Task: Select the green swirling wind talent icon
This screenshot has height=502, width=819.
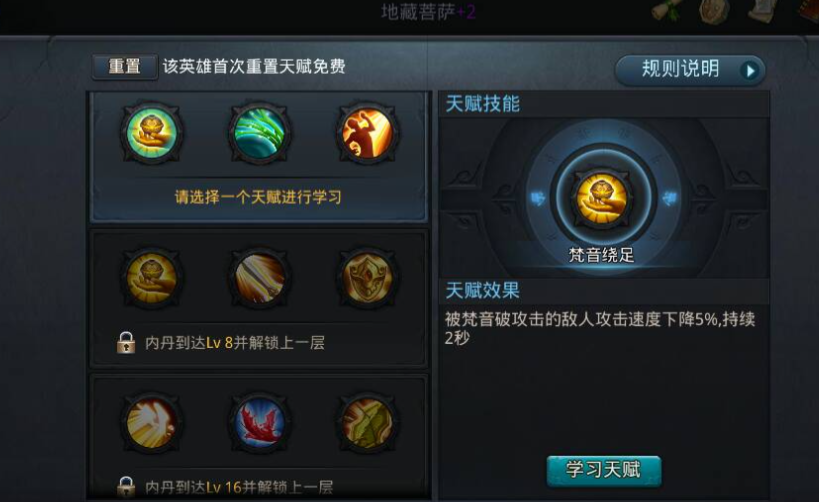Action: pos(260,133)
